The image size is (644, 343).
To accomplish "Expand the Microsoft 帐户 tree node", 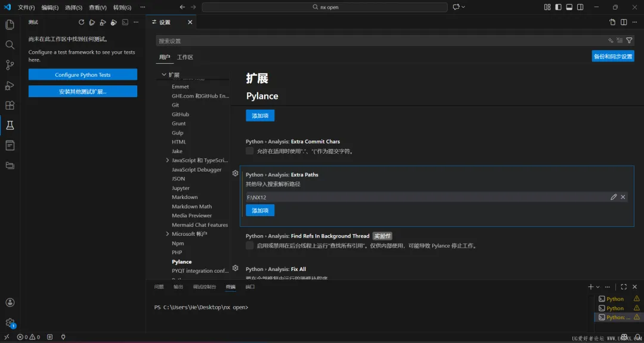I will click(167, 234).
